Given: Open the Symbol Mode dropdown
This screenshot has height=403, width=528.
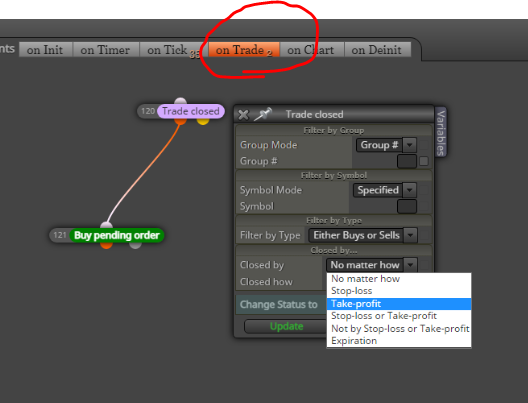Looking at the screenshot, I should click(x=385, y=190).
